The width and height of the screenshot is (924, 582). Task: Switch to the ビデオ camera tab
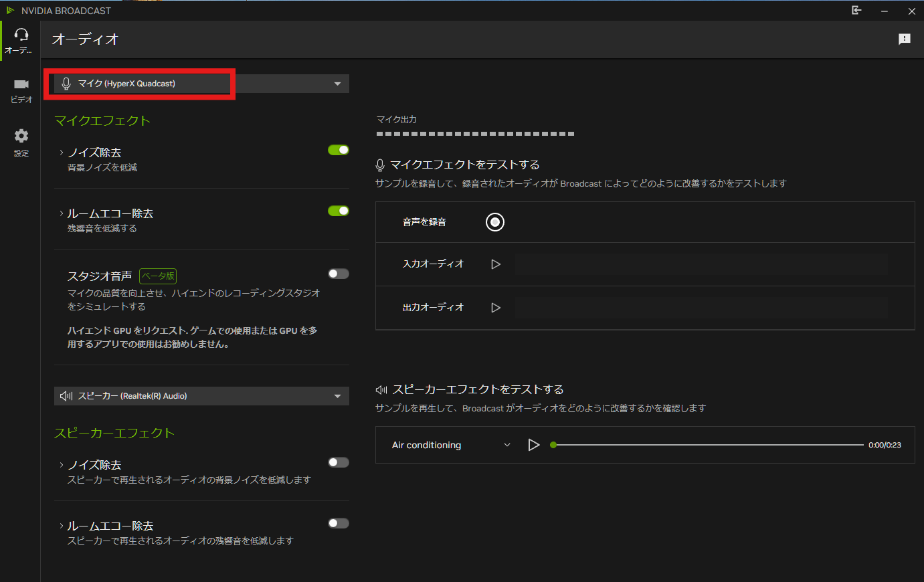point(21,84)
